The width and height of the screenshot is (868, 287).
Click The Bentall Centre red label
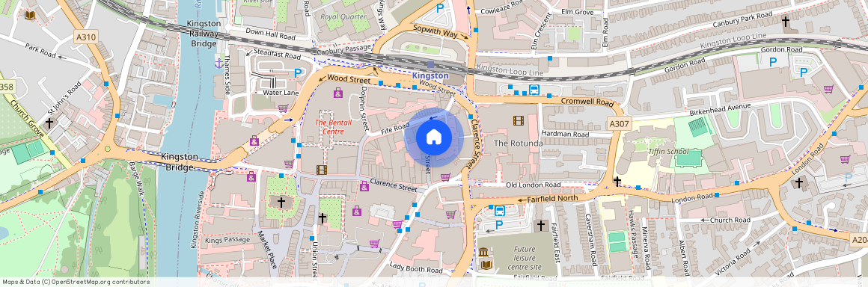click(x=333, y=126)
